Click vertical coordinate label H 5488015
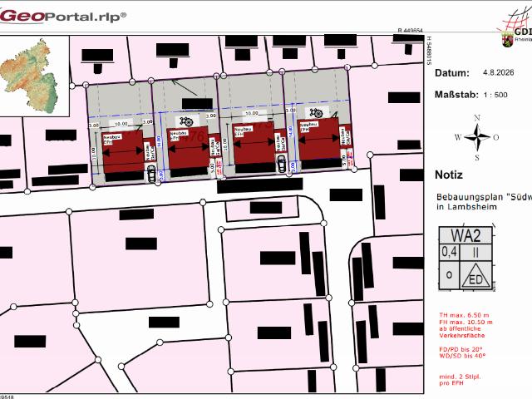The height and width of the screenshot is (399, 532). tap(429, 51)
